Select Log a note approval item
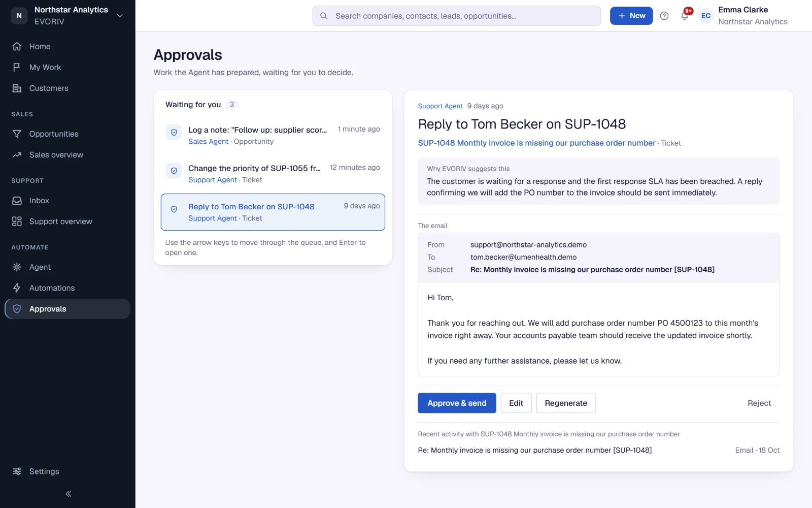This screenshot has height=508, width=812. pos(273,135)
